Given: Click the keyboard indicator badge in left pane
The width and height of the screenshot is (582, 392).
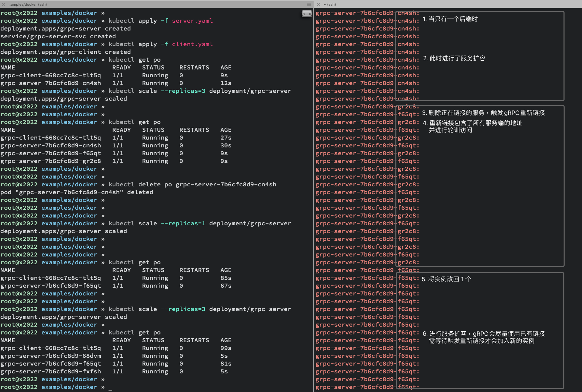Looking at the screenshot, I should pos(307,14).
